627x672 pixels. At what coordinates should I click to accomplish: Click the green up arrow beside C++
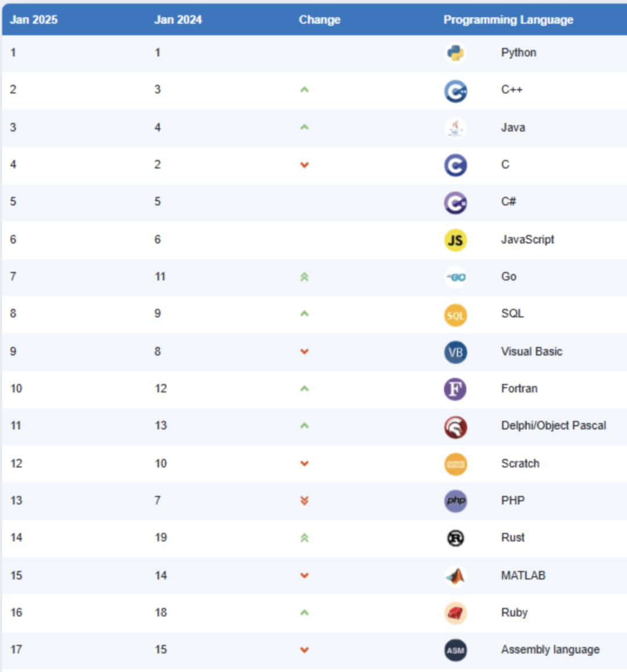click(304, 90)
